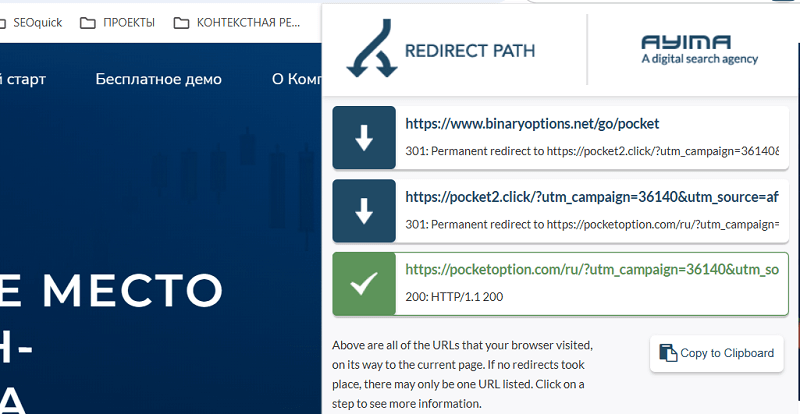The image size is (800, 414).
Task: Click the Ayima digital search agency logo
Action: (699, 50)
